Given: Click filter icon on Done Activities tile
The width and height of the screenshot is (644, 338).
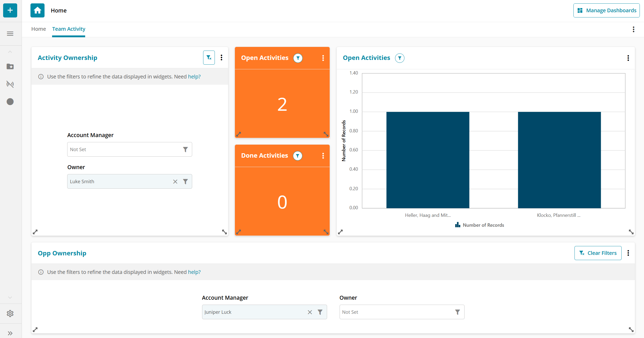Looking at the screenshot, I should 297,156.
